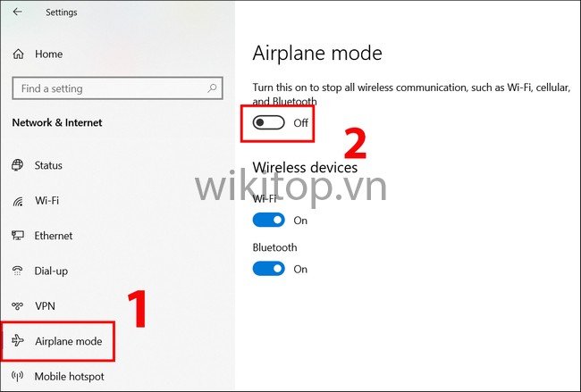Click the Status globe icon
The height and width of the screenshot is (392, 581).
pyautogui.click(x=17, y=165)
